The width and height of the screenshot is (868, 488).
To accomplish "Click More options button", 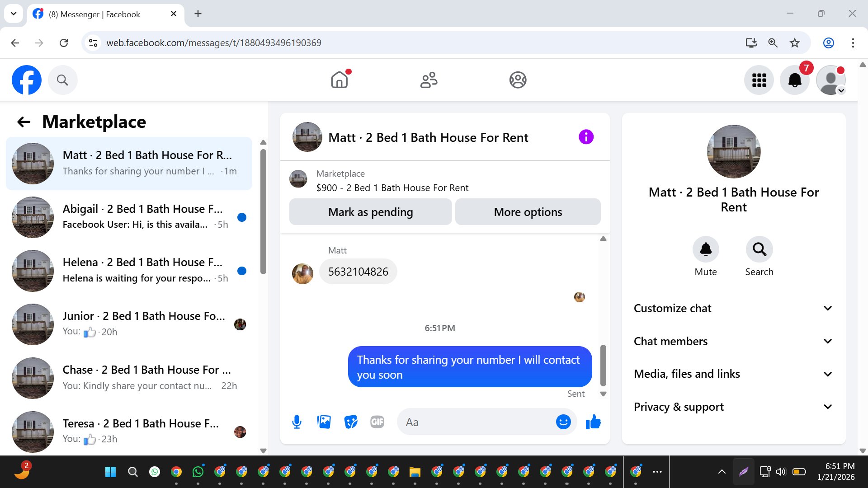I will coord(528,212).
